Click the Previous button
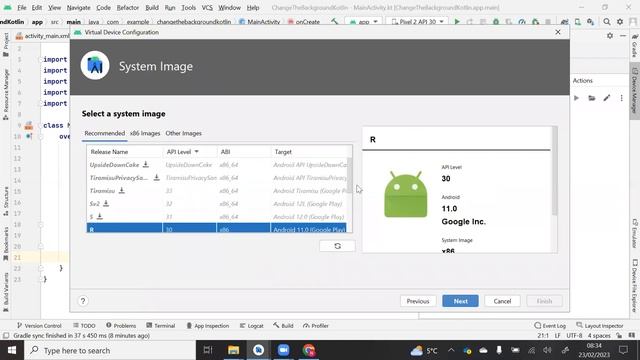The height and width of the screenshot is (360, 640). (418, 301)
